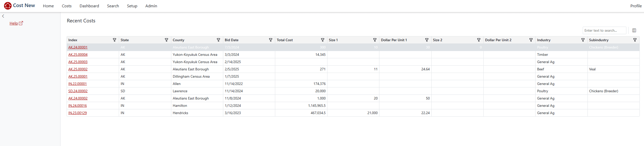Open cost record IN.24.00016
Viewport: 644px width, 146px height.
coord(77,106)
